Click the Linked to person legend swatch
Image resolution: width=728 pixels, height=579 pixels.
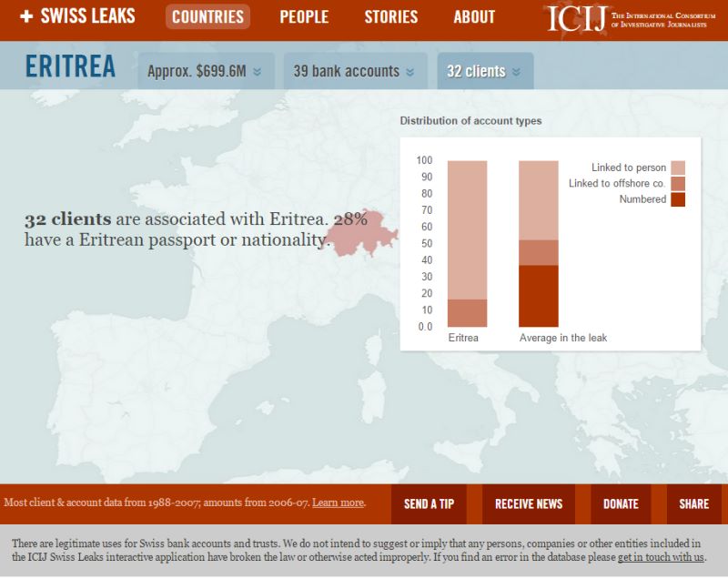click(x=678, y=168)
